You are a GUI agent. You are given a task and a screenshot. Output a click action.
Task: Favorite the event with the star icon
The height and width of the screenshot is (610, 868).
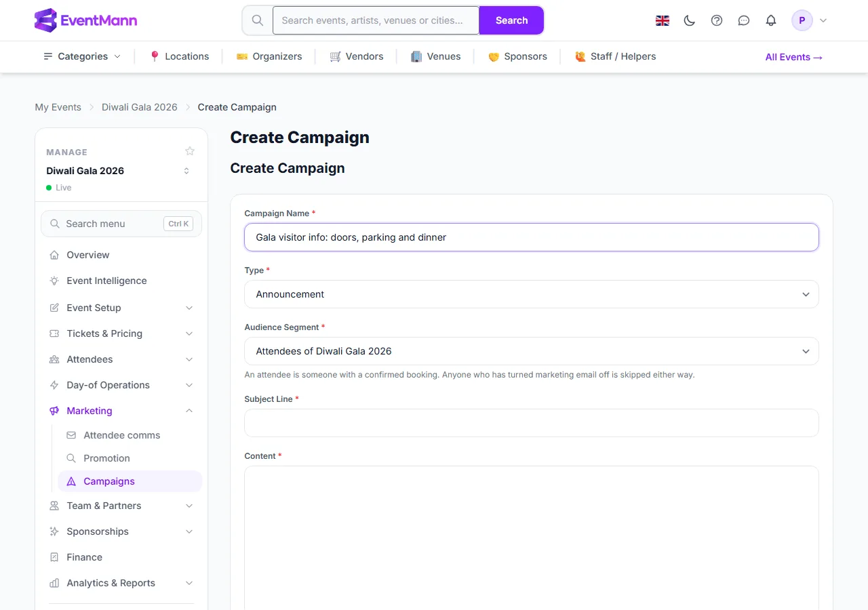(x=190, y=151)
